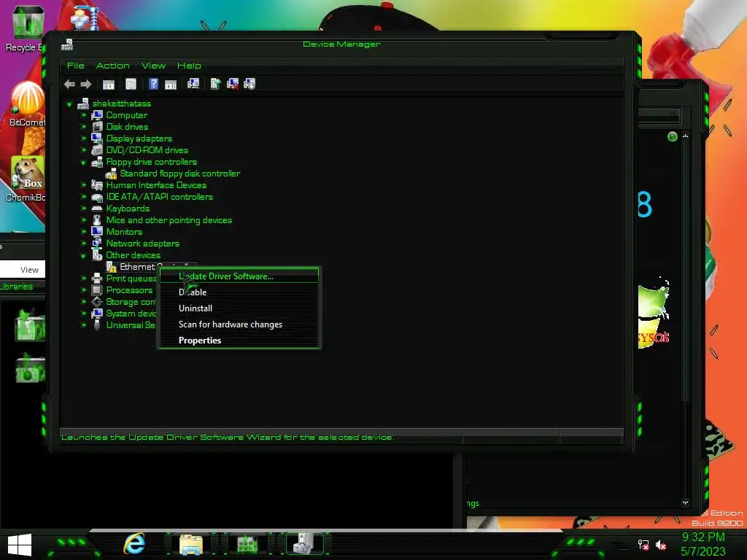Collapse the shakeitthatass root node arrow
Viewport: 747px width, 560px height.
tap(69, 104)
